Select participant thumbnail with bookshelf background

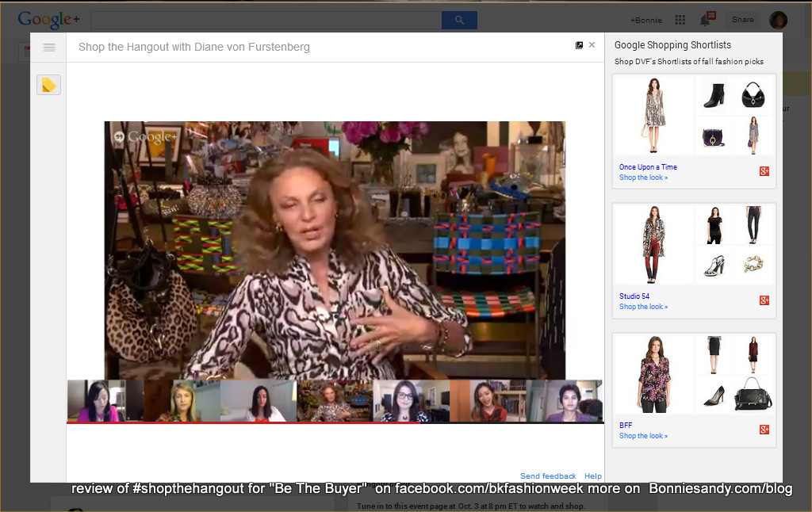tap(488, 401)
